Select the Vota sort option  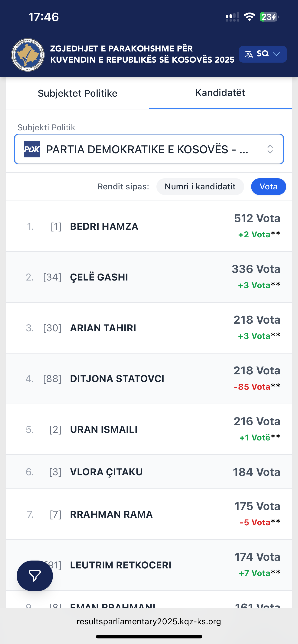[268, 186]
